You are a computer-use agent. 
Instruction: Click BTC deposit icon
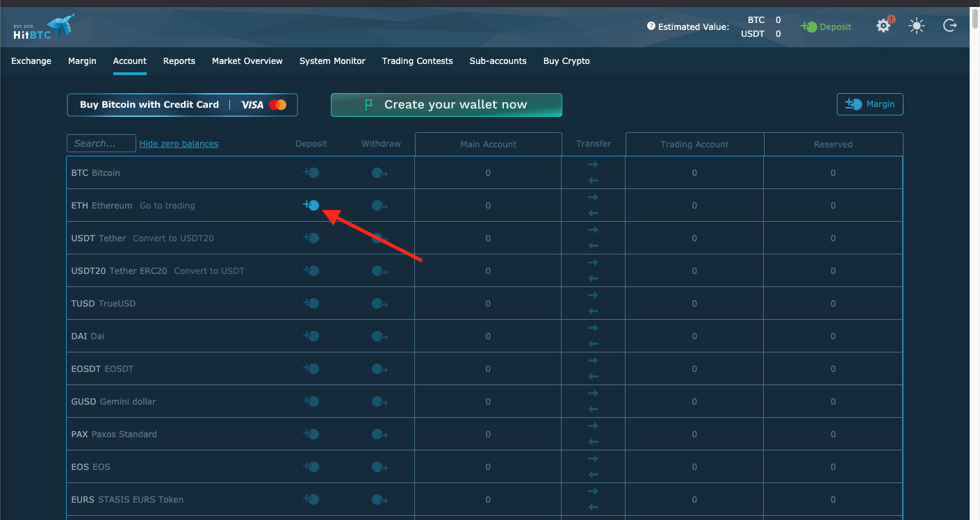coord(311,172)
